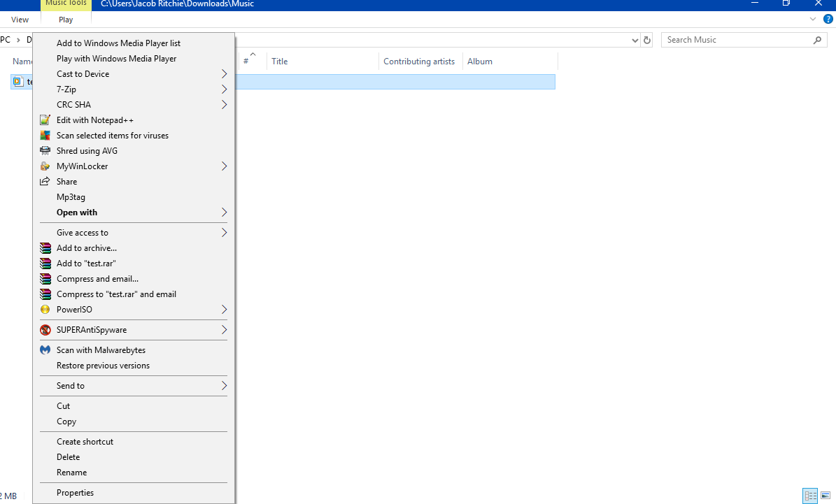
Task: Click the Malwarebytes icon
Action: (x=45, y=350)
